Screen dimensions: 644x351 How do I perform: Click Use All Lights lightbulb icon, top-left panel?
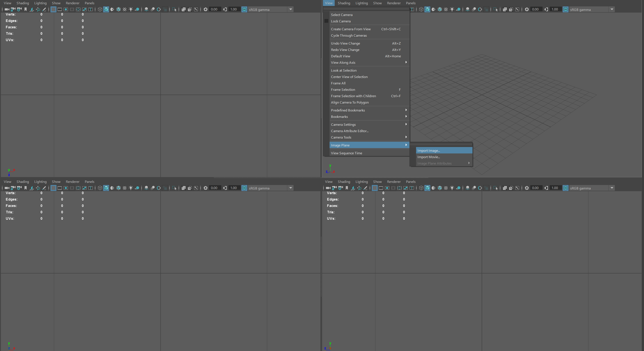pos(131,9)
